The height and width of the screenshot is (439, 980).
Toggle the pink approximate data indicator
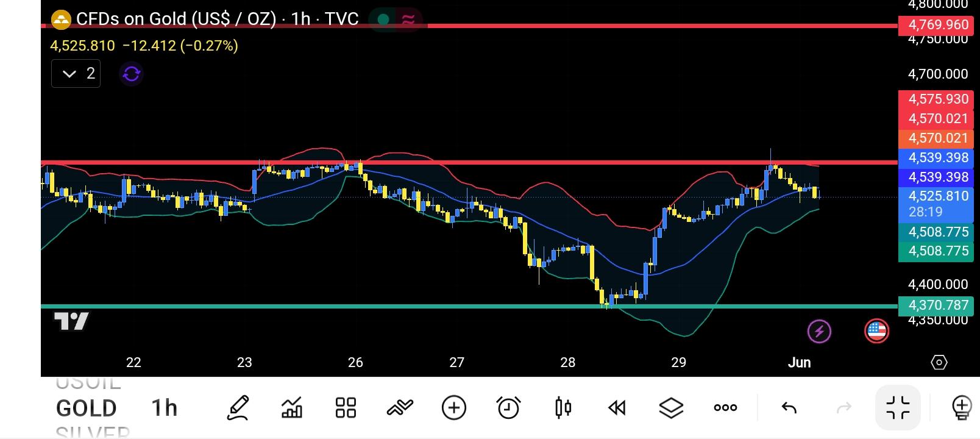coord(408,20)
